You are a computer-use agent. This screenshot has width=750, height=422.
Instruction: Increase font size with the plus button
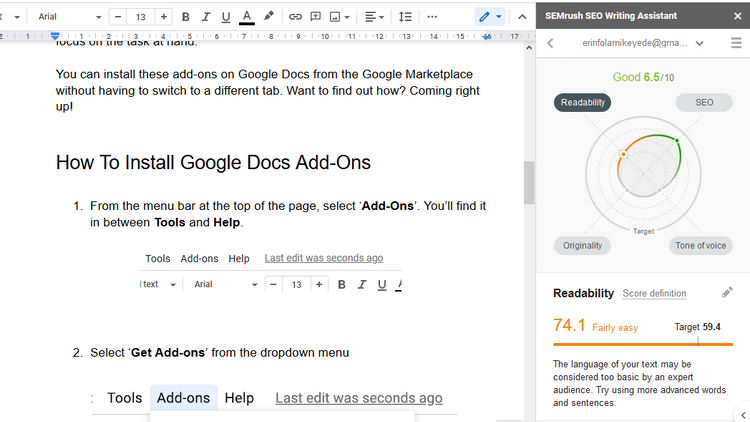click(x=164, y=17)
